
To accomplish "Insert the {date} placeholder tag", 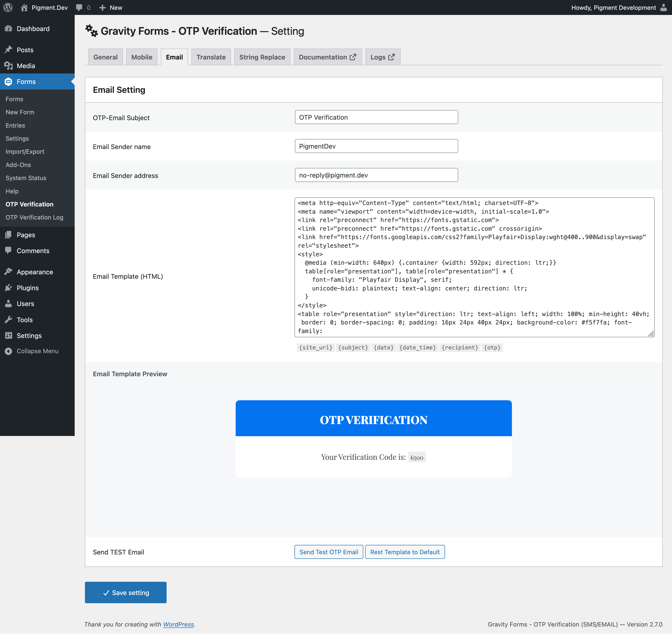I will tap(384, 347).
